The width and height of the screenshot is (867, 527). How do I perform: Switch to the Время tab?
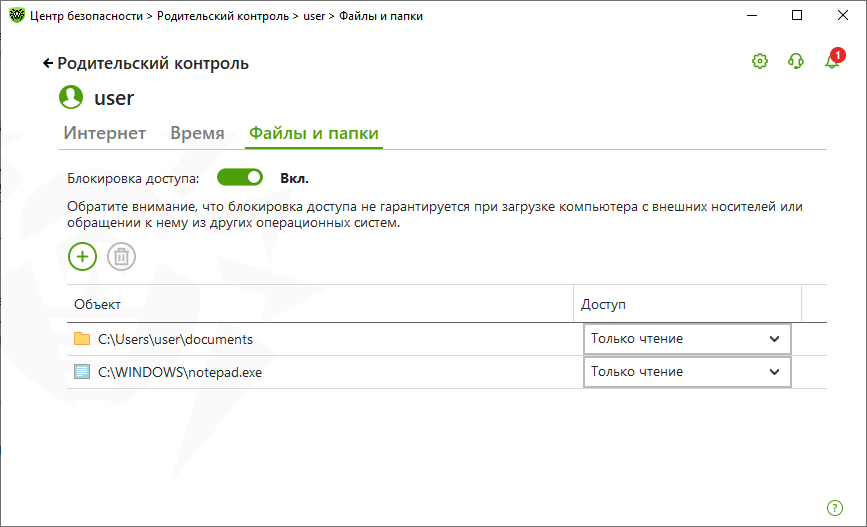pos(197,133)
